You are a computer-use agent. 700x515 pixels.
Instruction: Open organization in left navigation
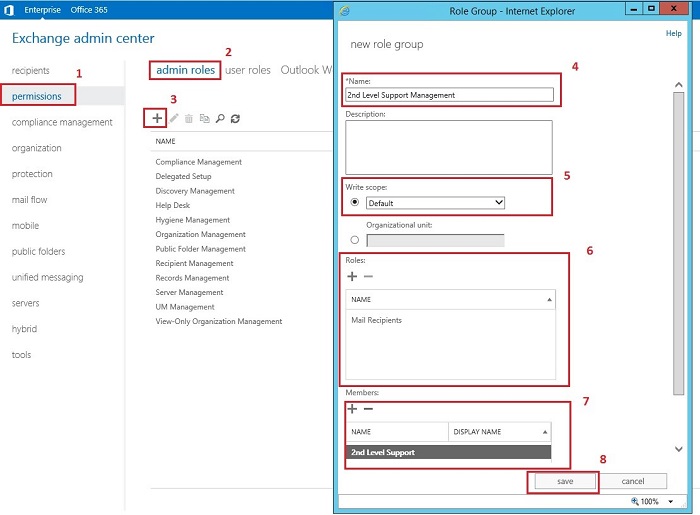tap(37, 148)
